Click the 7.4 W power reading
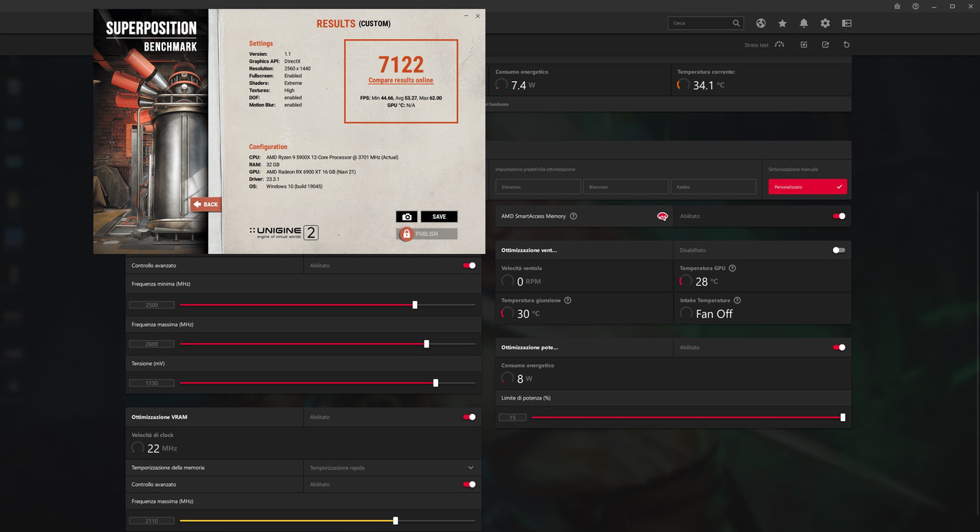 point(523,85)
